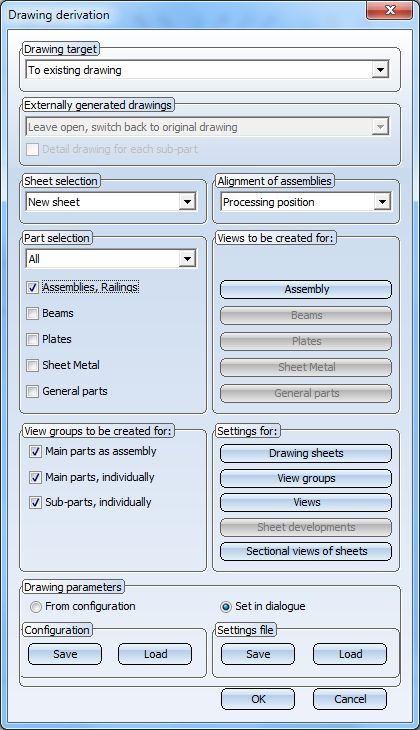The image size is (420, 730).
Task: Check the Sheet Metal option
Action: tap(32, 366)
